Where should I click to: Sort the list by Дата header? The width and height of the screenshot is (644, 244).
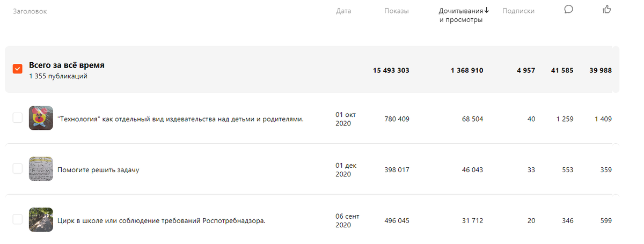tap(343, 11)
